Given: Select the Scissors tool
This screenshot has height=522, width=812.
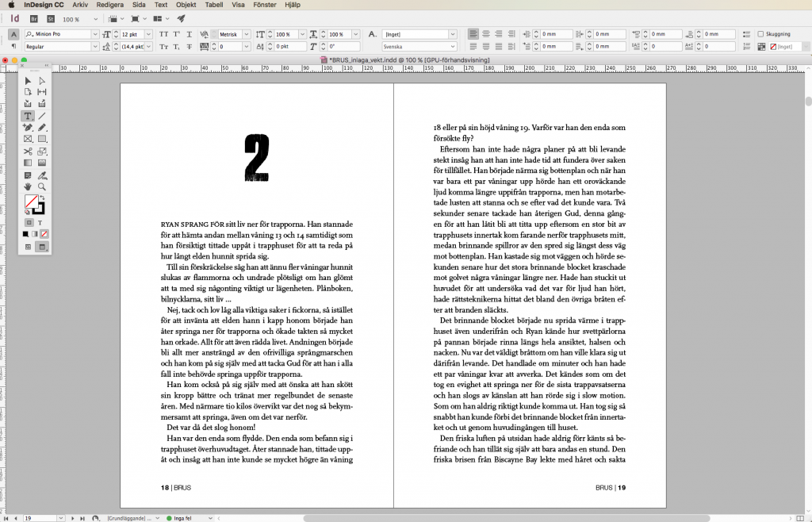Looking at the screenshot, I should 28,152.
